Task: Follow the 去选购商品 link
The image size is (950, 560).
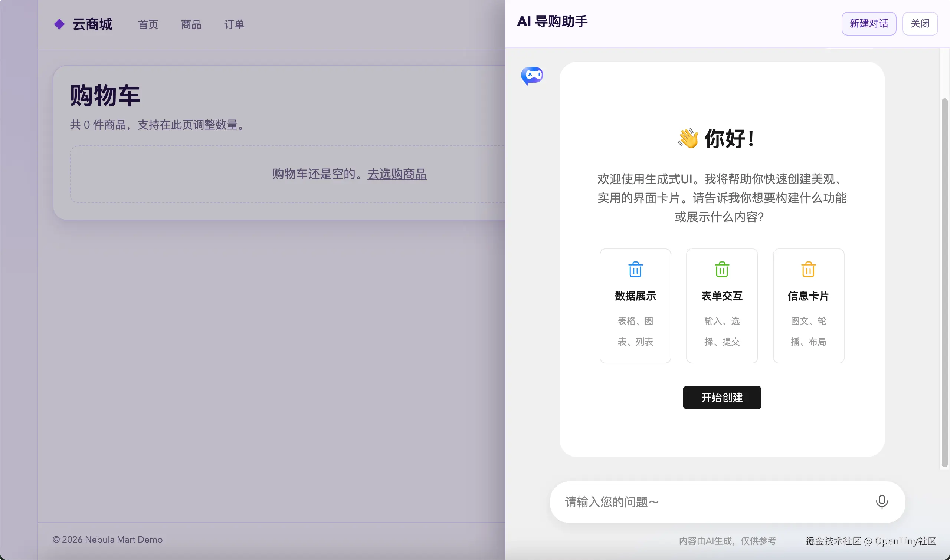Action: [397, 174]
